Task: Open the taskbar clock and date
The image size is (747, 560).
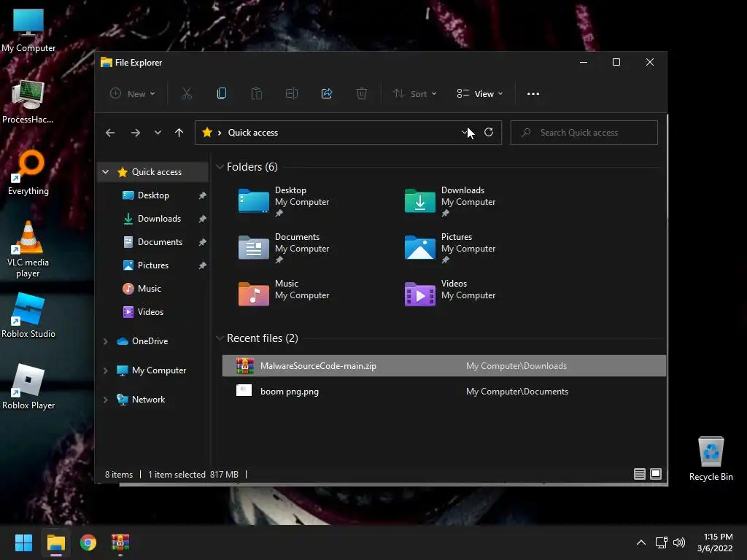Action: click(x=715, y=542)
